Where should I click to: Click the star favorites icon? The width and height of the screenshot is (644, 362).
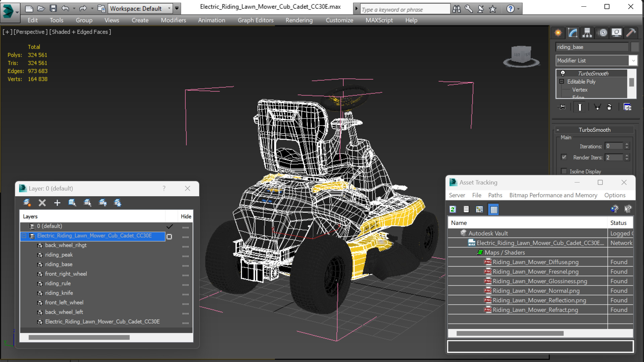(x=492, y=9)
